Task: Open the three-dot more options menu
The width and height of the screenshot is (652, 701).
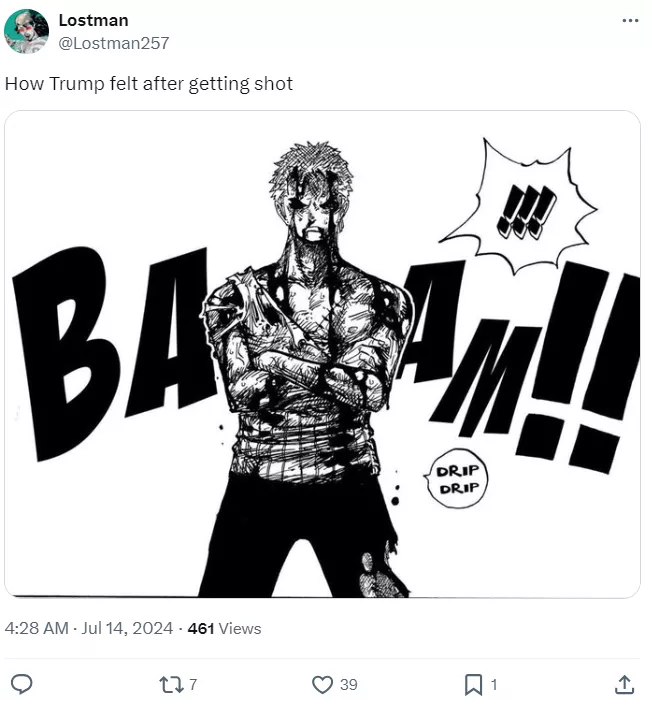Action: 630,21
